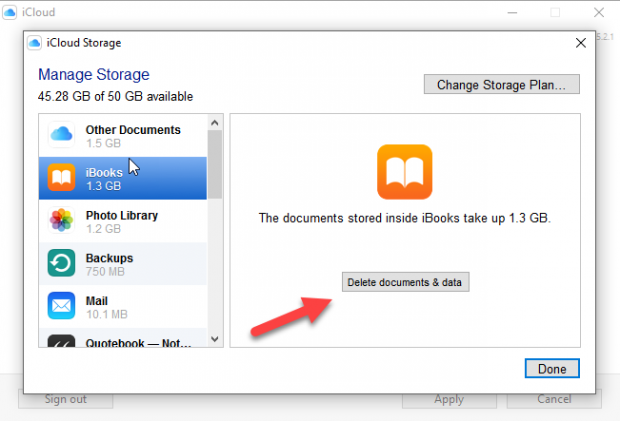The image size is (620, 421).
Task: Open Change Storage Plan dialog
Action: [x=501, y=85]
